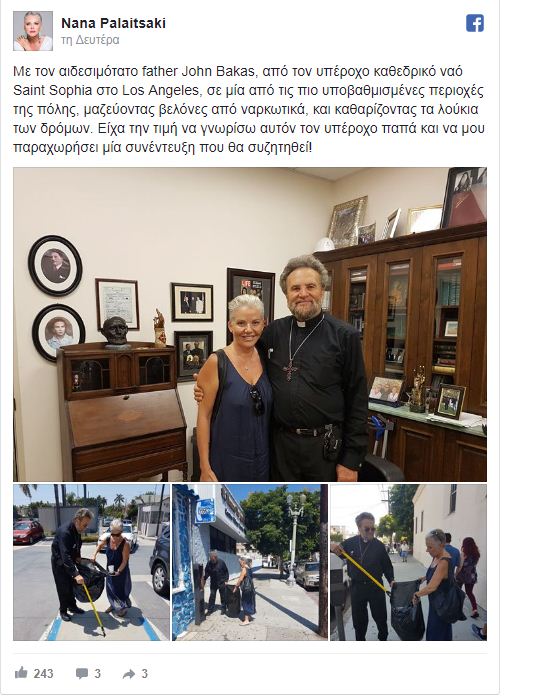Open the post timestamp τη Δευτέρα
The width and height of the screenshot is (535, 700).
[90, 40]
